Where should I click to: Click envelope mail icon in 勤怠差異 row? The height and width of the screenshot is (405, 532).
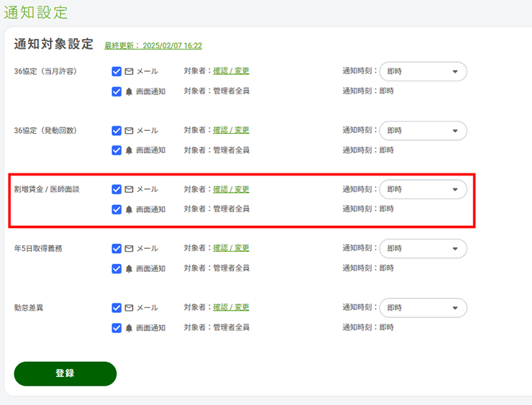[129, 308]
